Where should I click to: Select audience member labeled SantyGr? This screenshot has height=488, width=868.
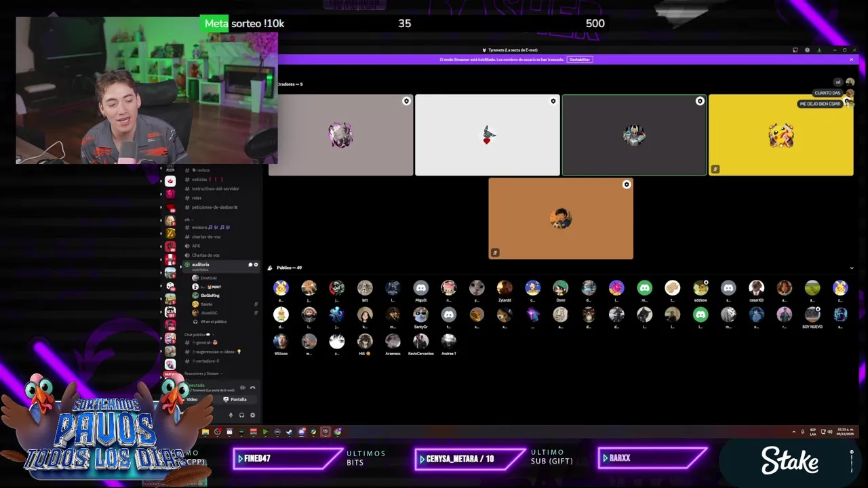click(420, 318)
